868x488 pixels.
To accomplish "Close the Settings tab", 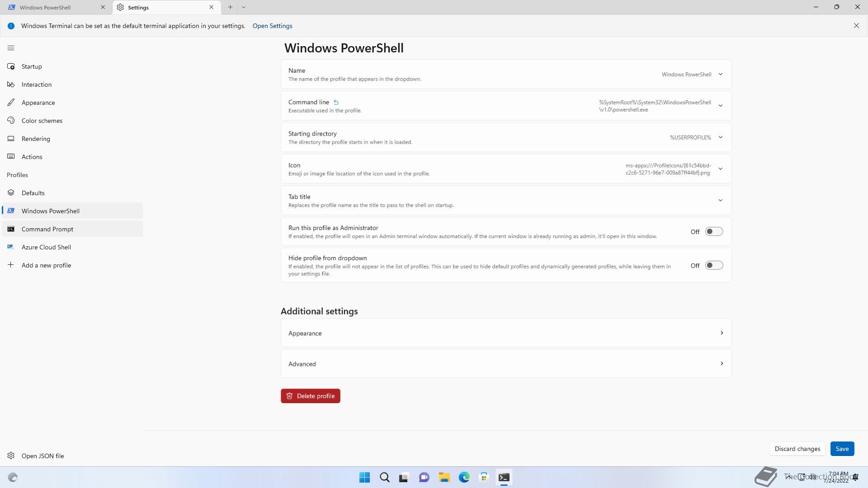I will 211,7.
